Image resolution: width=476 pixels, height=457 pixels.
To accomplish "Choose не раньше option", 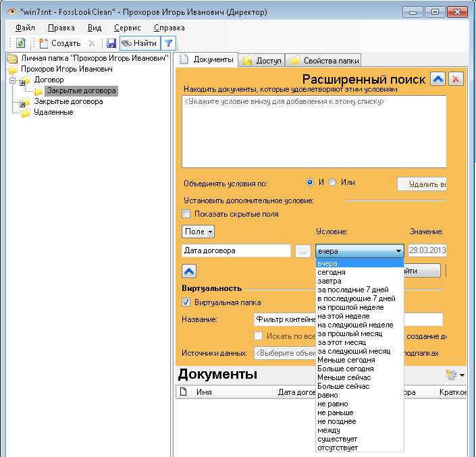I will [360, 413].
